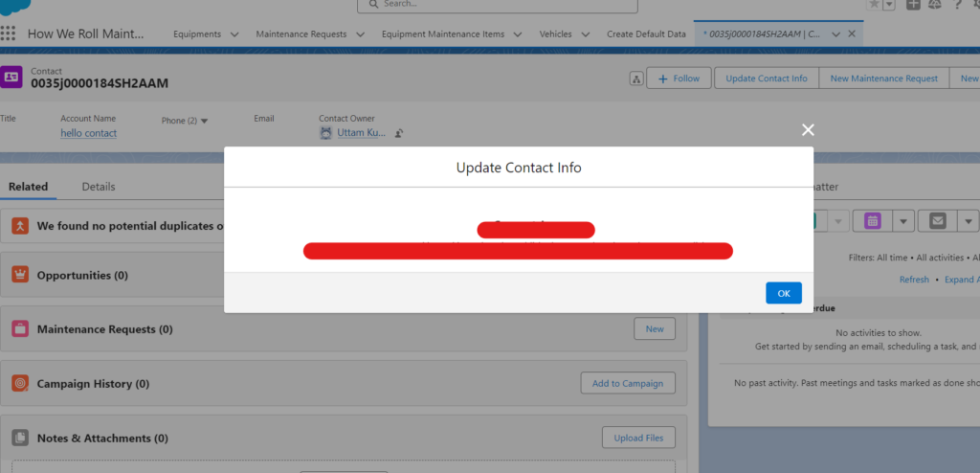Click the Favorites star icon

tap(873, 5)
